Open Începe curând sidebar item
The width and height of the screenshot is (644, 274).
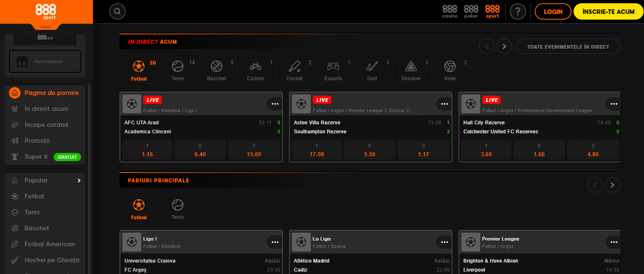point(45,125)
